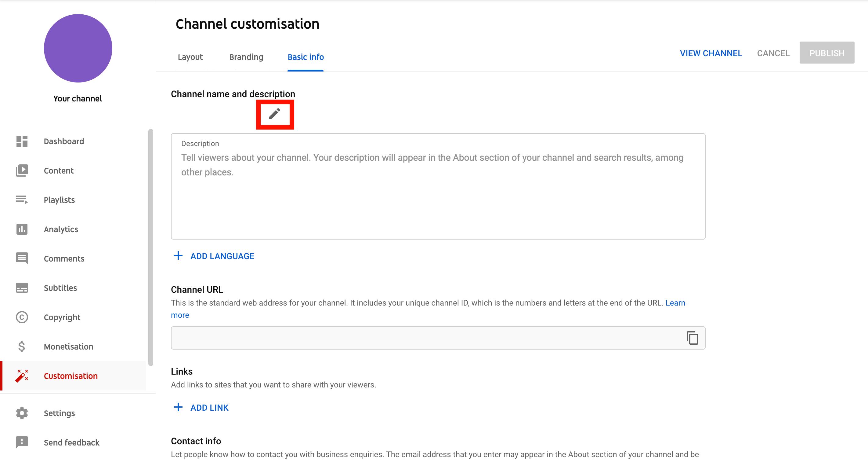Click the Subtitles sidebar icon

(x=21, y=288)
